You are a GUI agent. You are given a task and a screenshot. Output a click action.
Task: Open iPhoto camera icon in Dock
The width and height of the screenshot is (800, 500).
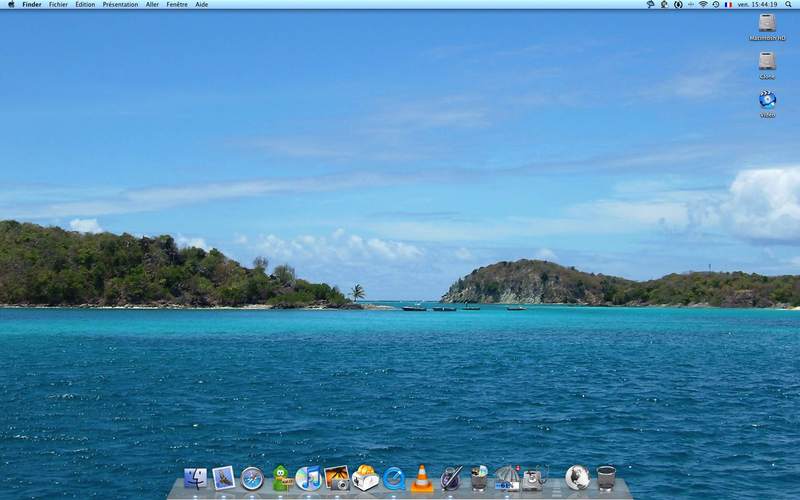337,478
